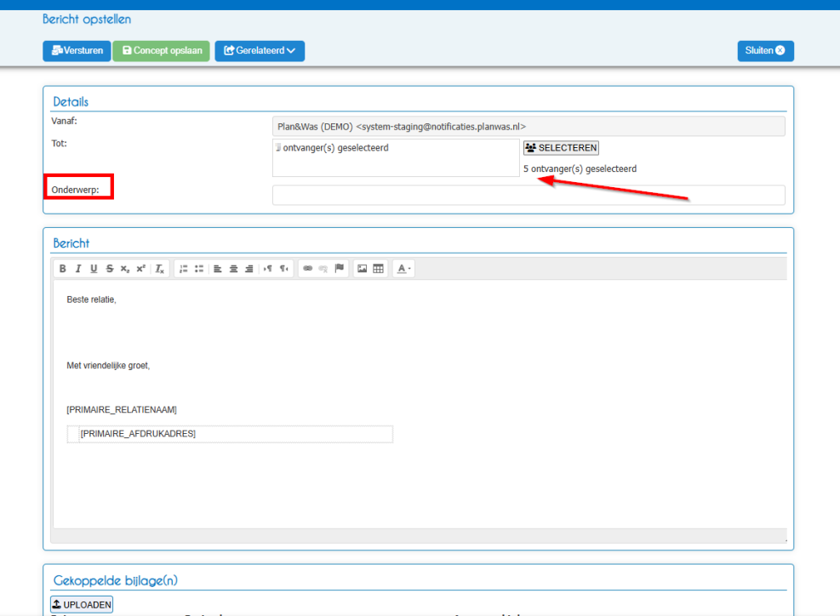840x616 pixels.
Task: Set text direction left-to-right
Action: tap(268, 269)
